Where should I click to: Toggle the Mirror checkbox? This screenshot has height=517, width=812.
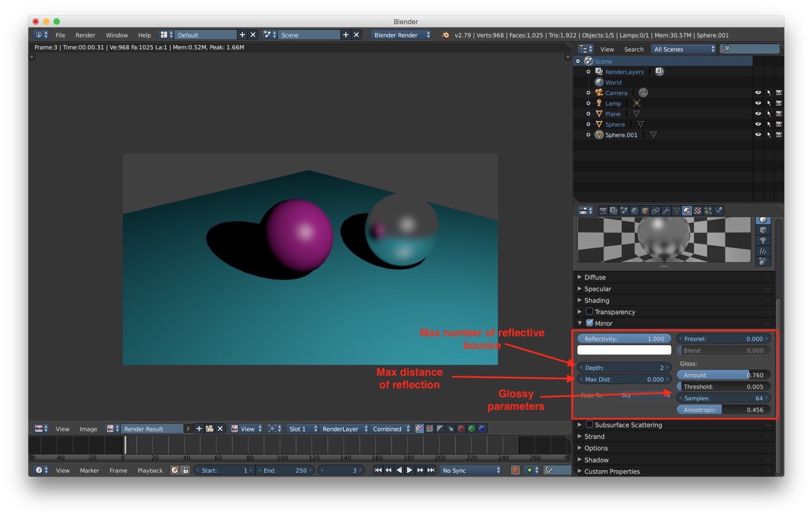(589, 322)
